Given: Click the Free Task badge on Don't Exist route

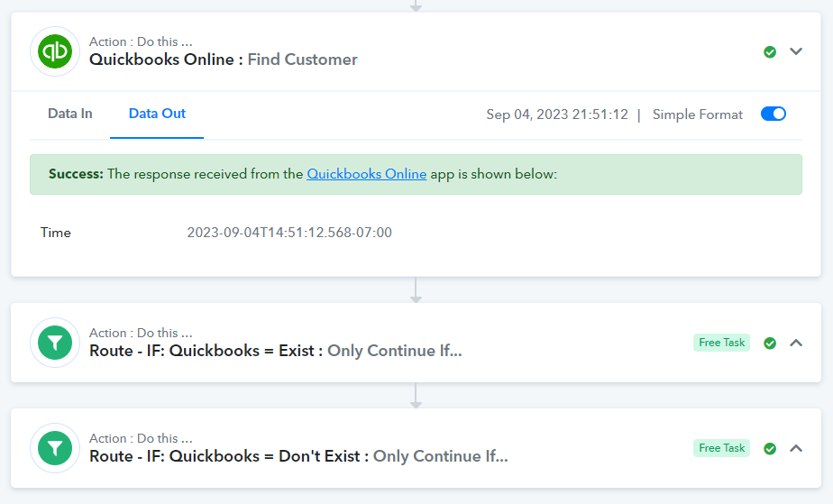Looking at the screenshot, I should click(x=721, y=448).
